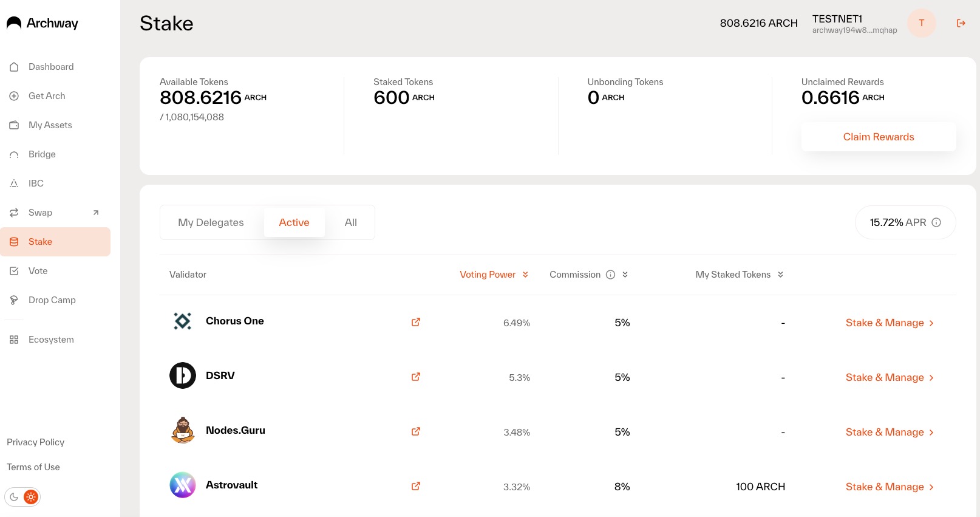Switch to My Delegates tab
Screen dimensions: 980x517
tap(211, 222)
